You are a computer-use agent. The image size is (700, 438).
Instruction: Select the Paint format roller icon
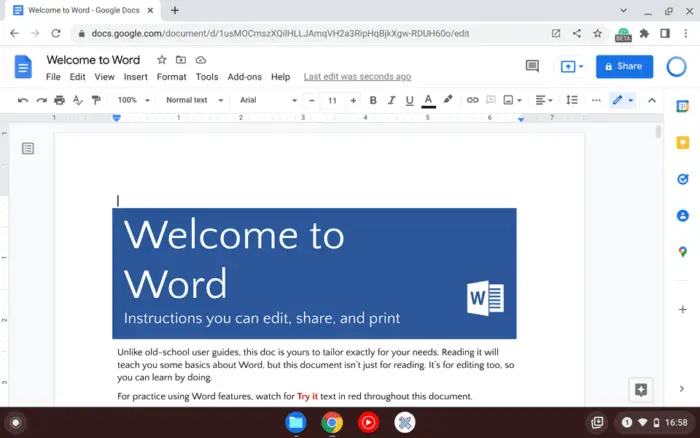pos(96,100)
